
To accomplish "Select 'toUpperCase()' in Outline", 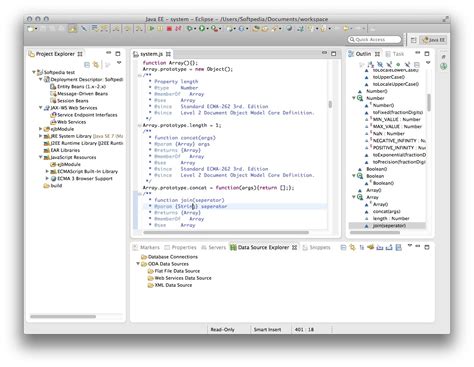I will pos(388,77).
